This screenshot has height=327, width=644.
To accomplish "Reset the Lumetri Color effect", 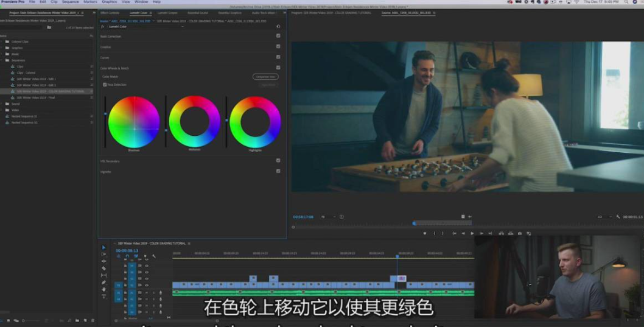I will [x=278, y=27].
